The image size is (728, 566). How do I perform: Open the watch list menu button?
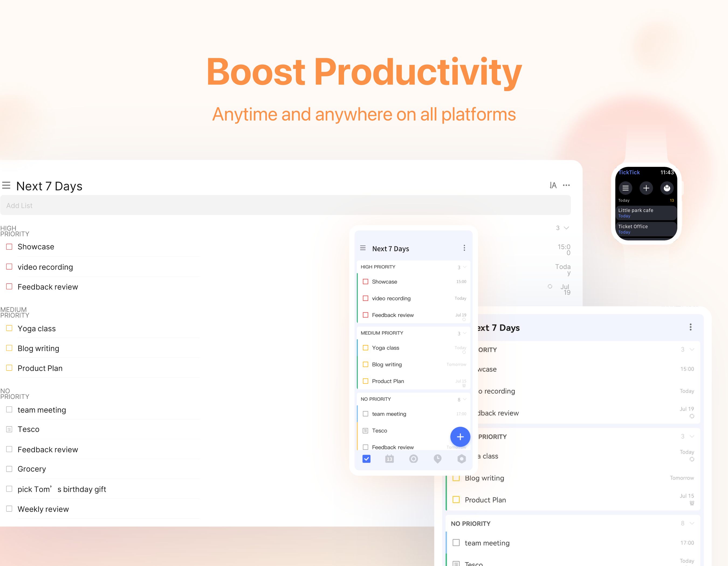[x=625, y=188]
